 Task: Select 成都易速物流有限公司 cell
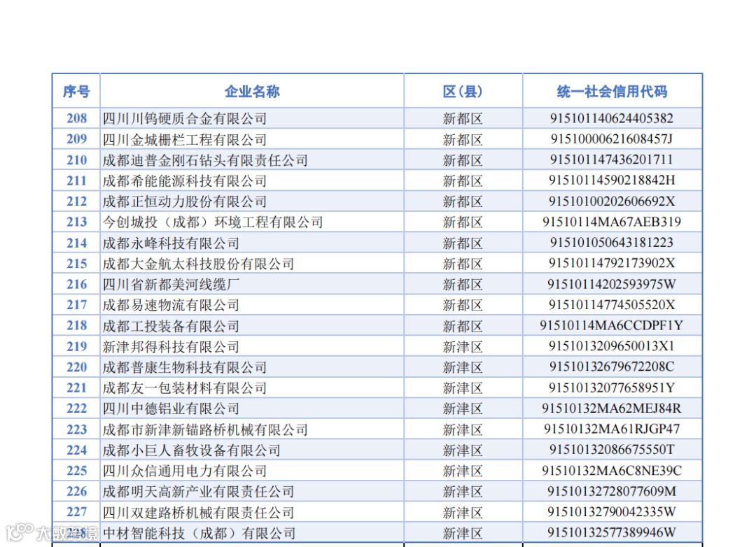click(x=171, y=305)
